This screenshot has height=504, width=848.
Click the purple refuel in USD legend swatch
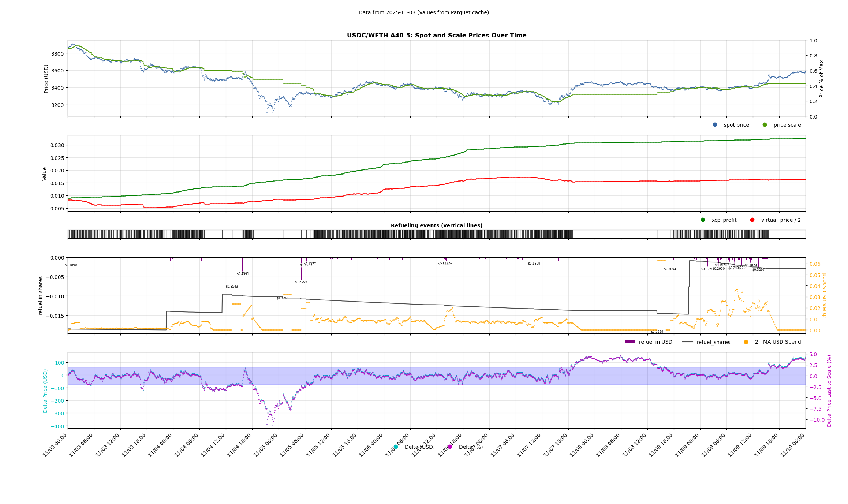tap(630, 342)
